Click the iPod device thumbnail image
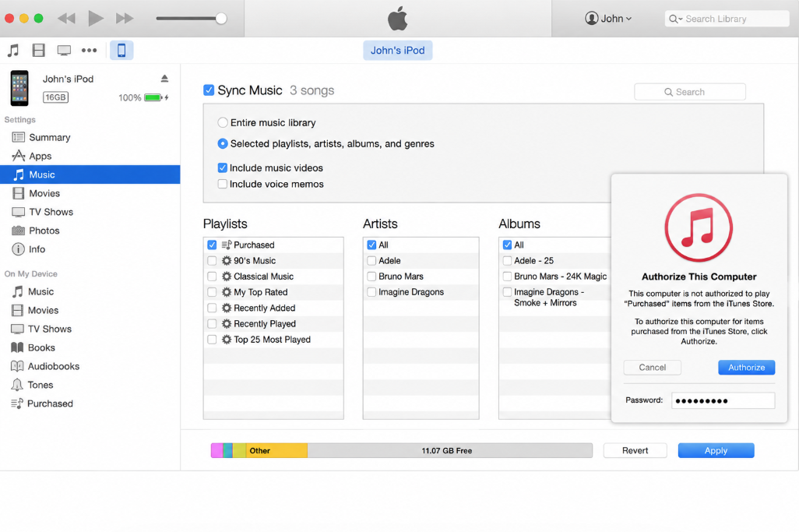 click(x=20, y=88)
